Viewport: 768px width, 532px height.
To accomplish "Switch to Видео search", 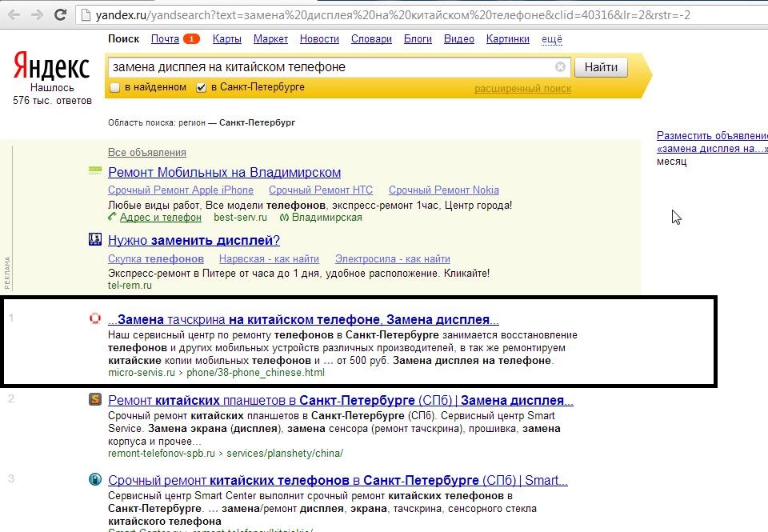I will point(459,39).
